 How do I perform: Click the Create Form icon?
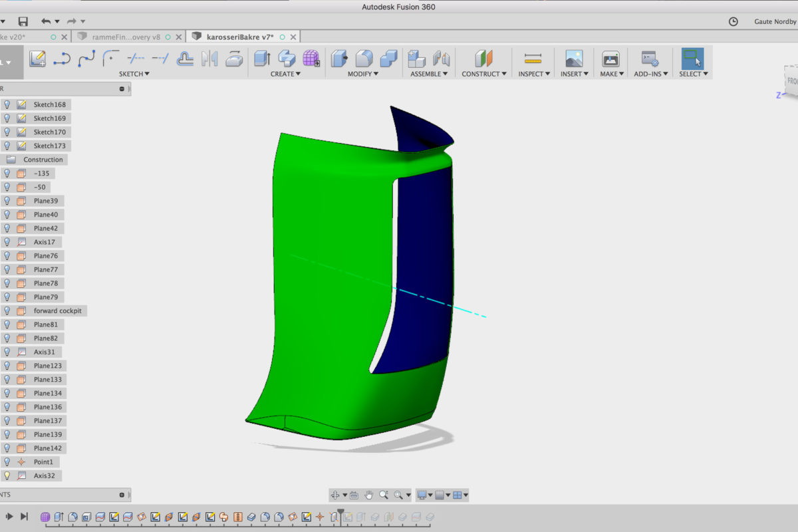click(311, 59)
